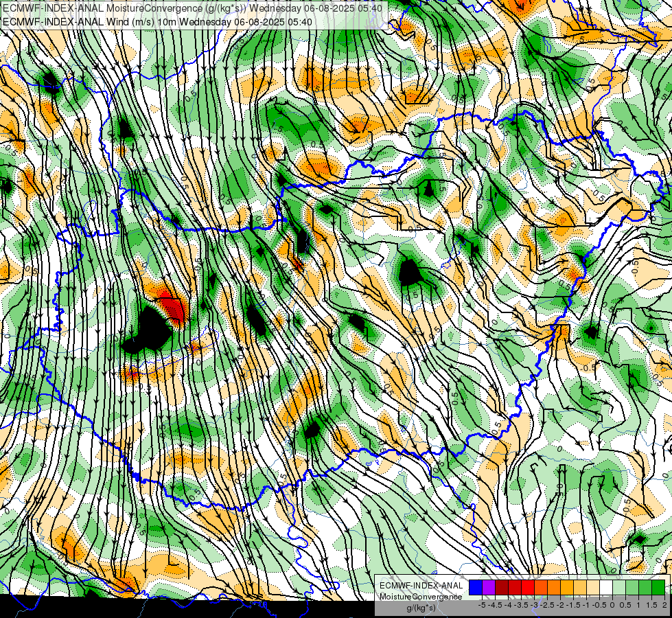
Task: Click the -3.5 tick label on the legend
Action: (x=521, y=605)
